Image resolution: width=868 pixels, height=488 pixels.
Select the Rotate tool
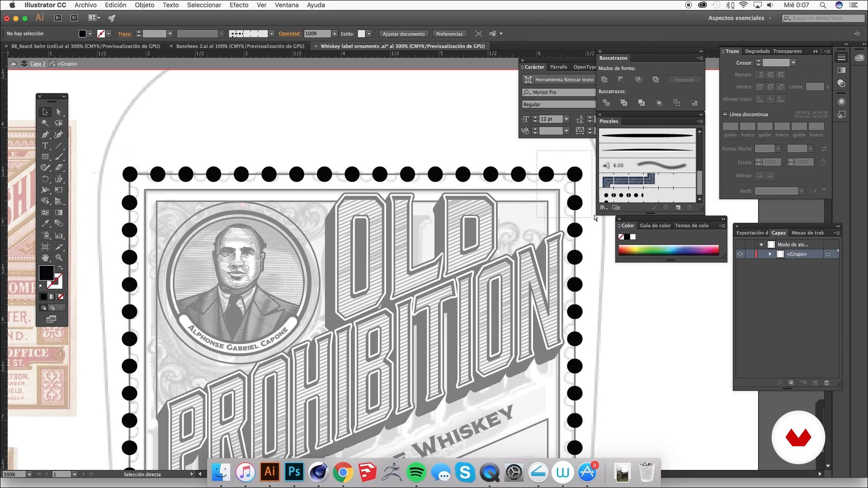[x=45, y=179]
